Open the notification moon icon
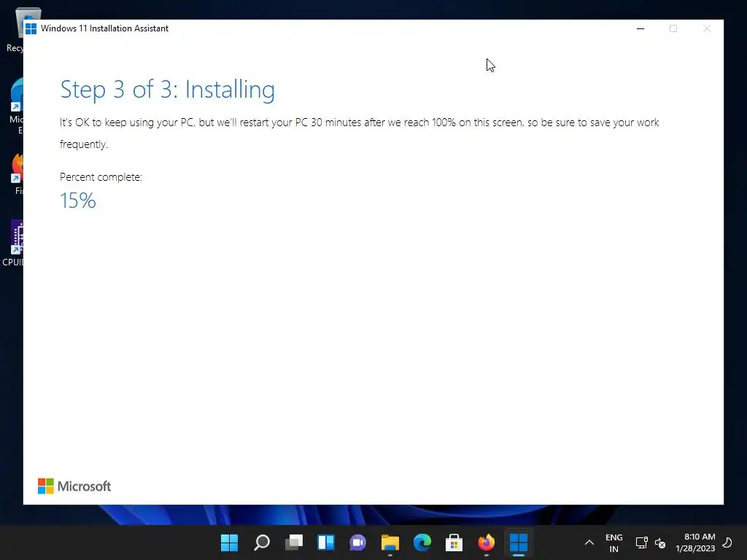Screen dimensions: 747x560 tap(727, 542)
